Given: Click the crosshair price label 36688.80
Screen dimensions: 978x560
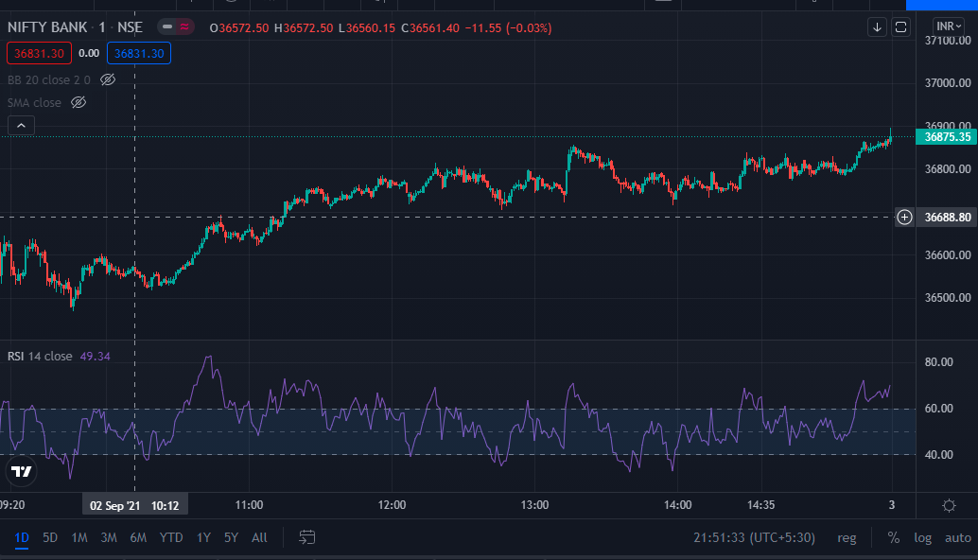Looking at the screenshot, I should click(947, 217).
